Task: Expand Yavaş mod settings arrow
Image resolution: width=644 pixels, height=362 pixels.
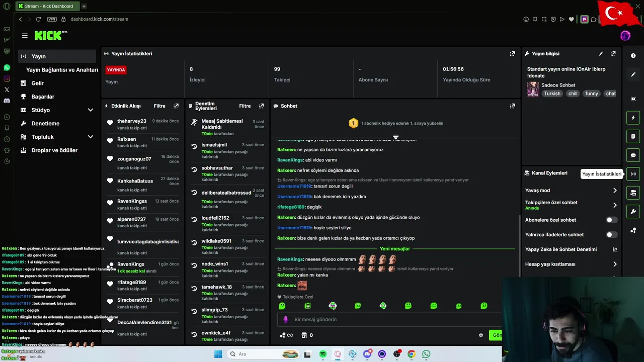Action: pyautogui.click(x=614, y=191)
